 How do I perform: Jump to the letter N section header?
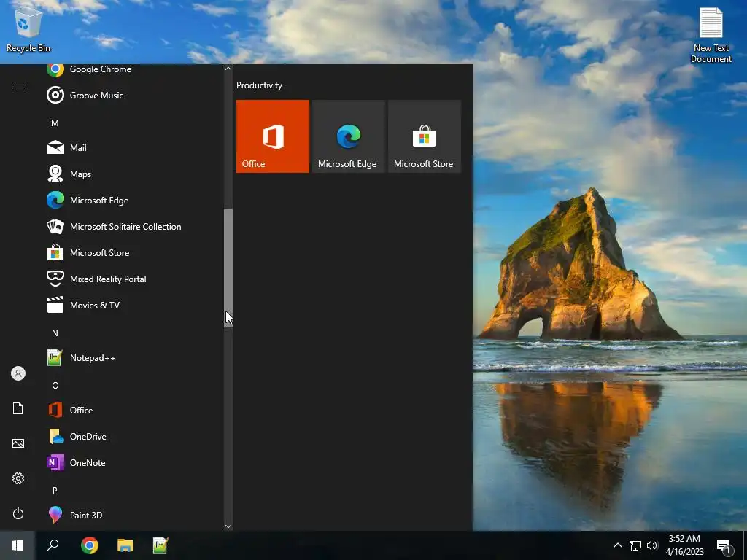click(55, 332)
